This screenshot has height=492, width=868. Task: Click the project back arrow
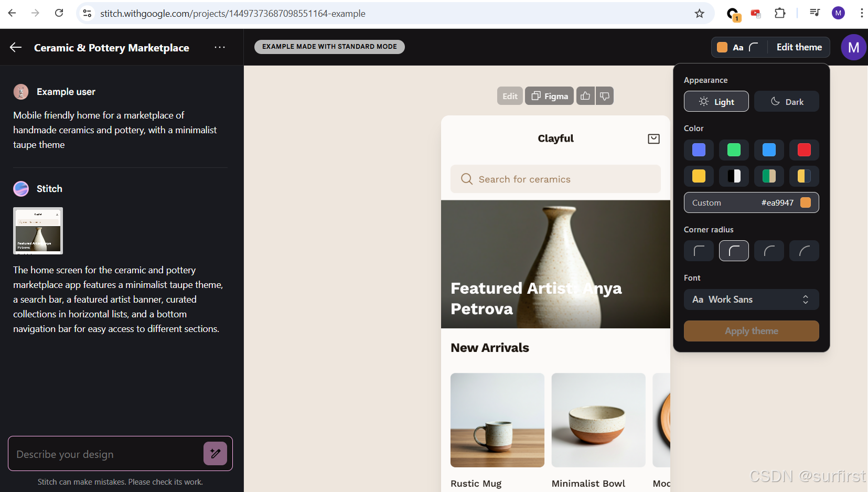coord(16,47)
